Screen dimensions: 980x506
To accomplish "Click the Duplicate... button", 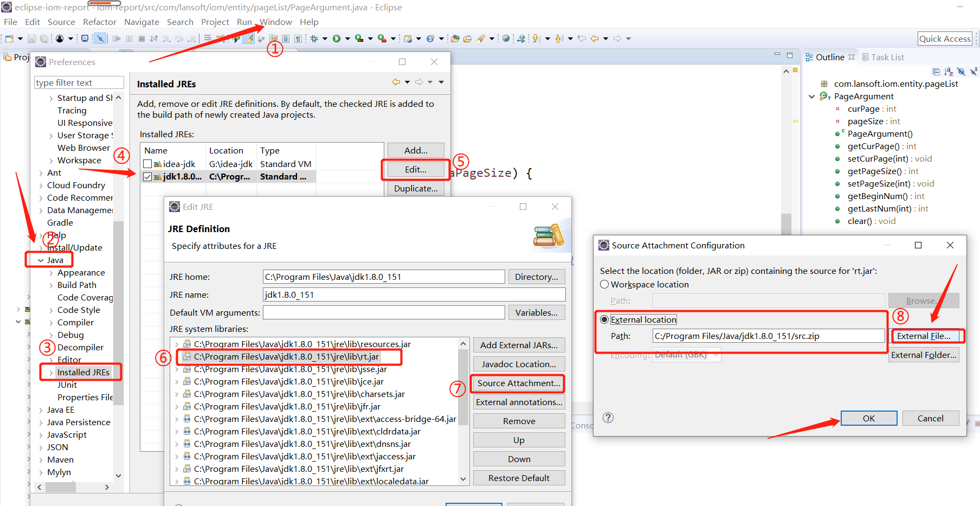I will click(x=416, y=188).
